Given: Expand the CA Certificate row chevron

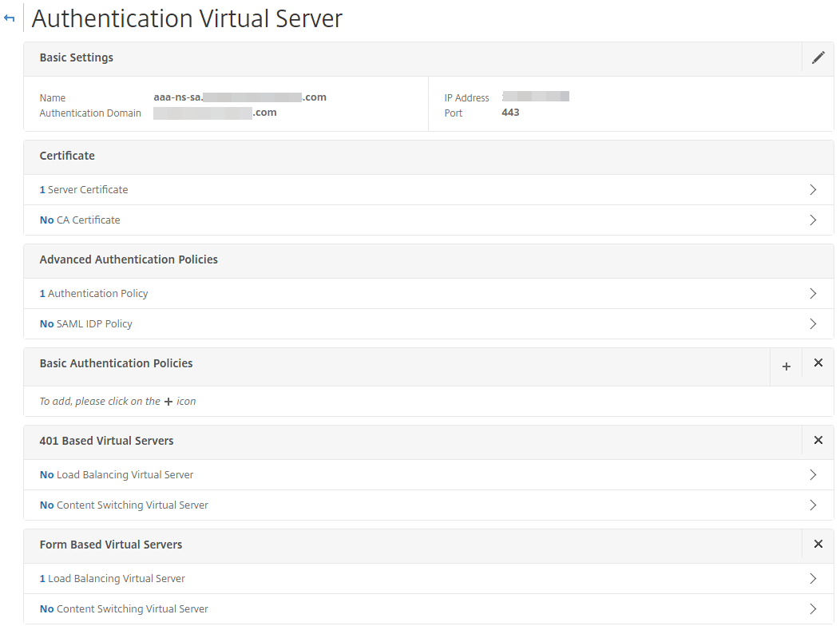Looking at the screenshot, I should pos(813,220).
